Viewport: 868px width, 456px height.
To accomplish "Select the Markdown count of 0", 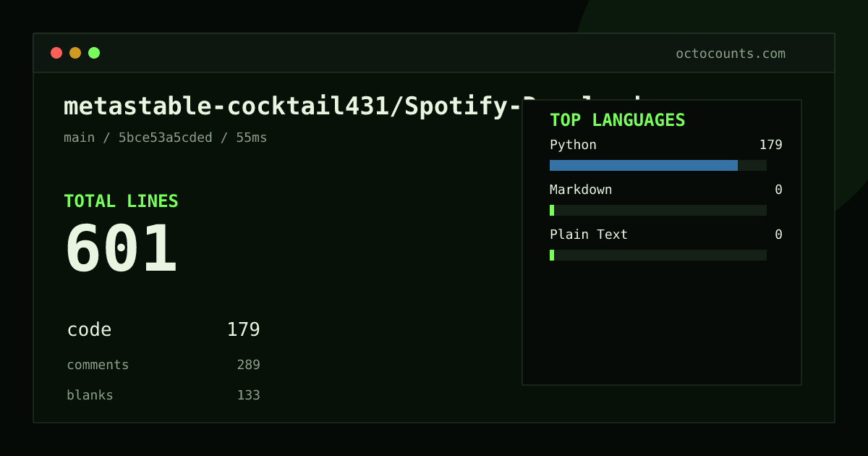I will (x=778, y=190).
